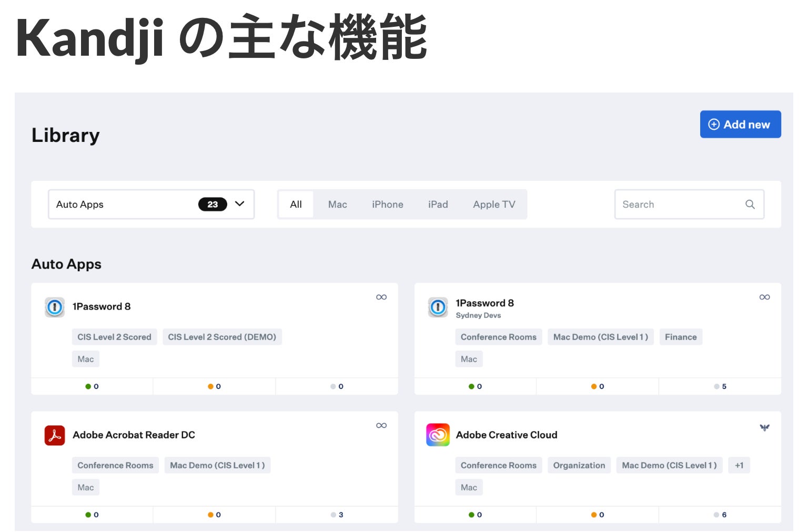The width and height of the screenshot is (808, 532).
Task: Click Mac Demo (CIS Level 1) tag on Sydney Devs card
Action: pyautogui.click(x=601, y=337)
